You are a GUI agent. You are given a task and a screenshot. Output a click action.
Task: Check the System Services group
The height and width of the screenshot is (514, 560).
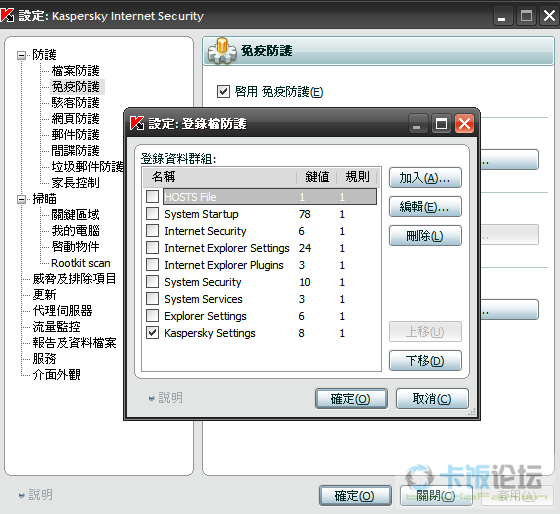(x=152, y=299)
